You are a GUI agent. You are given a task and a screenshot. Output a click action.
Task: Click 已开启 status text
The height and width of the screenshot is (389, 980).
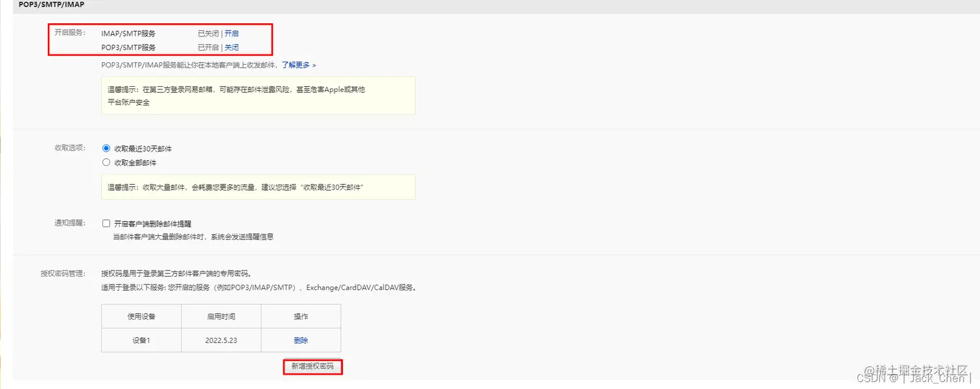pos(208,47)
